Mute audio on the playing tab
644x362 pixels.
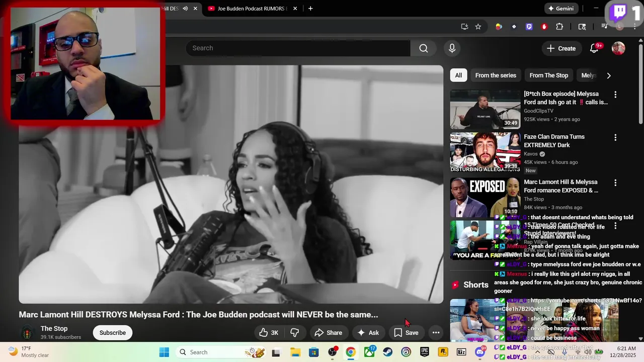pos(185,9)
